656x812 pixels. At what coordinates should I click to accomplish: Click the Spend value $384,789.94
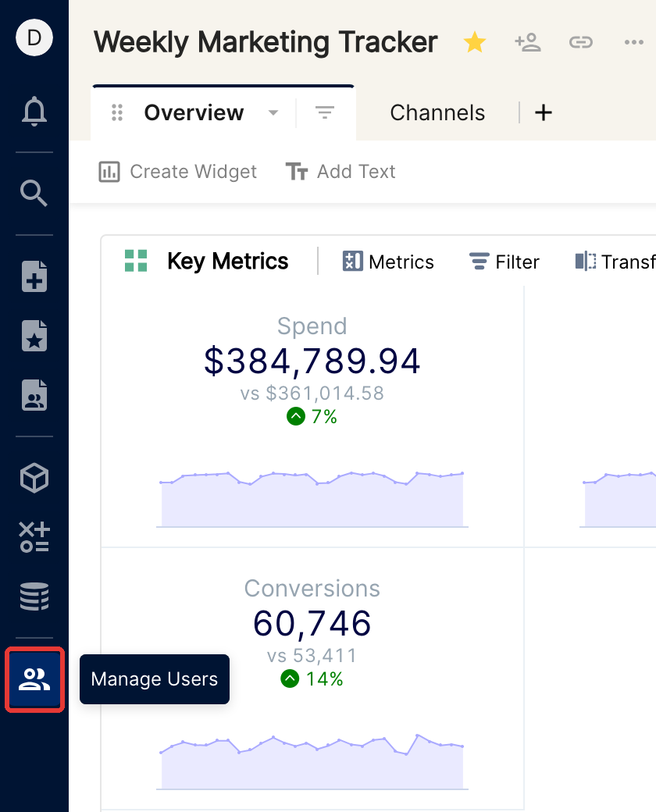pyautogui.click(x=312, y=361)
